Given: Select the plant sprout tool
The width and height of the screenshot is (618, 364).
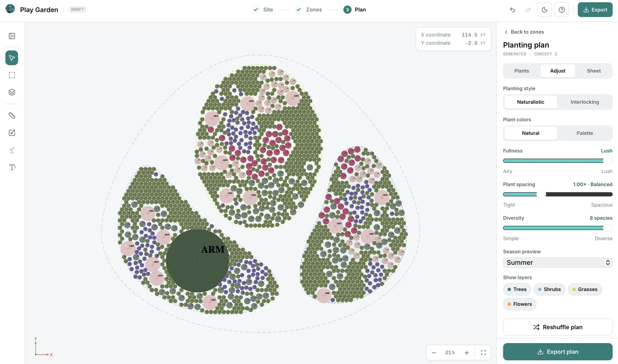Looking at the screenshot, I should tap(12, 150).
